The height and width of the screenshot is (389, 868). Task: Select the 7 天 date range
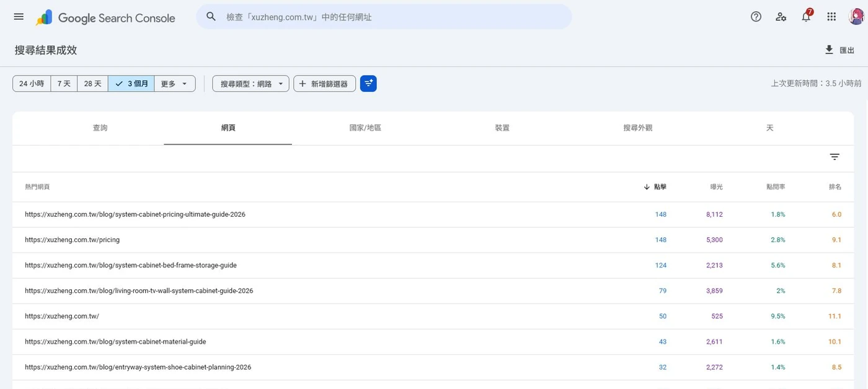[64, 84]
